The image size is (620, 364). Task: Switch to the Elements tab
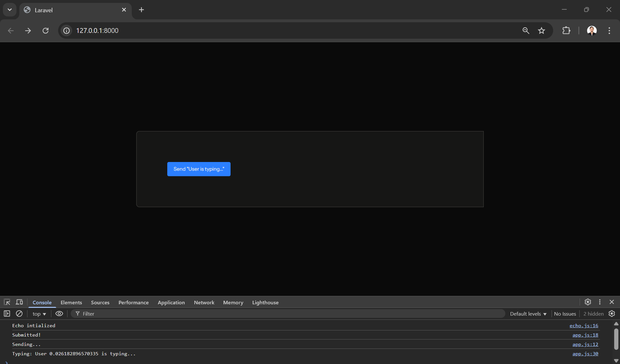(x=71, y=303)
